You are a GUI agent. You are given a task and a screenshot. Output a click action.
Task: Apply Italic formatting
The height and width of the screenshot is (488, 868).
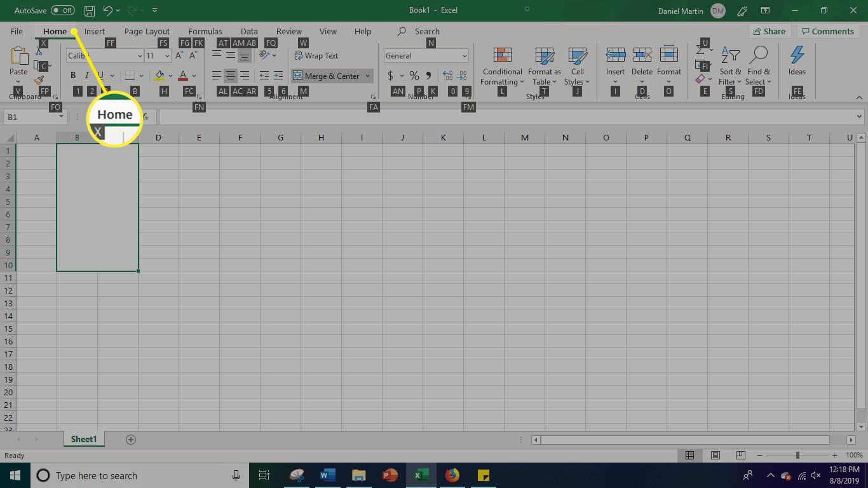(x=87, y=76)
